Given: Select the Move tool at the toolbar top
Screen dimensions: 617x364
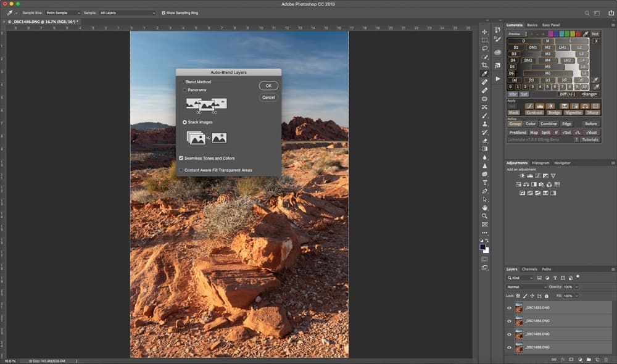Looking at the screenshot, I should [485, 32].
